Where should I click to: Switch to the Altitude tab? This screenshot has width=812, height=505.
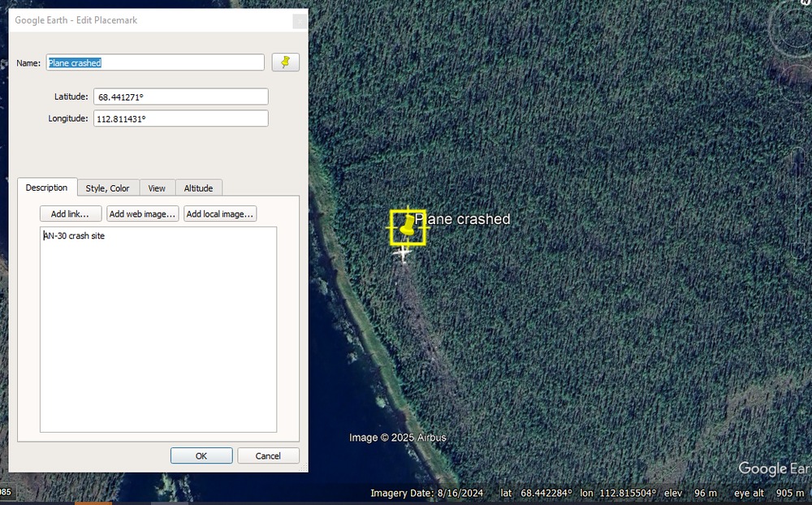(198, 188)
